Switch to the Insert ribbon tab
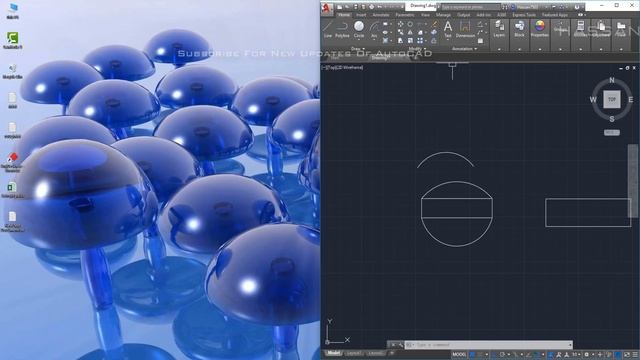 point(361,15)
